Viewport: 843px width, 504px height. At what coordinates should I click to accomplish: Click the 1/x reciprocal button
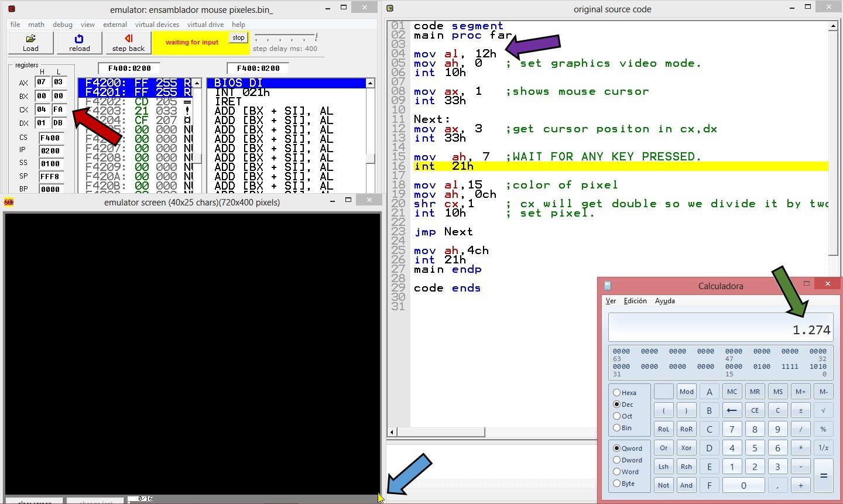tap(823, 448)
